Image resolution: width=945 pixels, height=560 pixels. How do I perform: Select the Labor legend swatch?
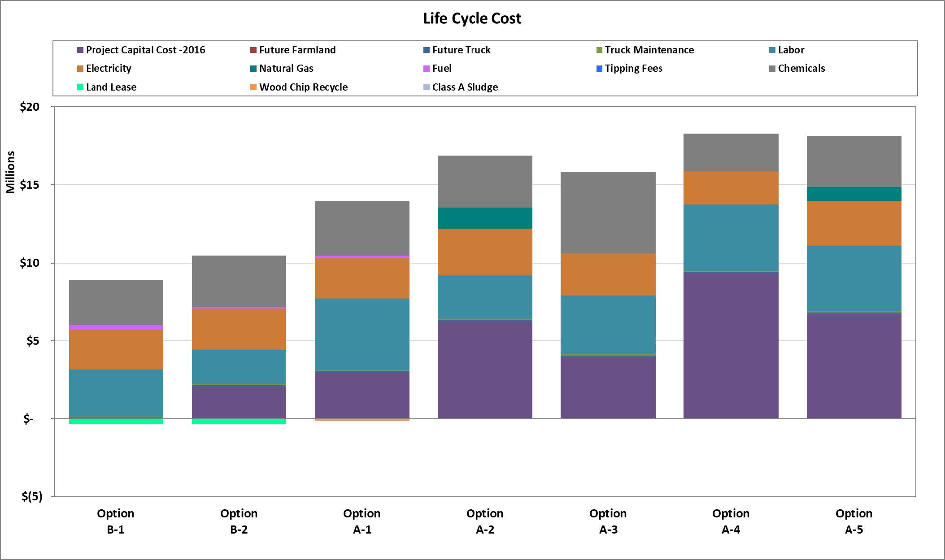coord(772,50)
